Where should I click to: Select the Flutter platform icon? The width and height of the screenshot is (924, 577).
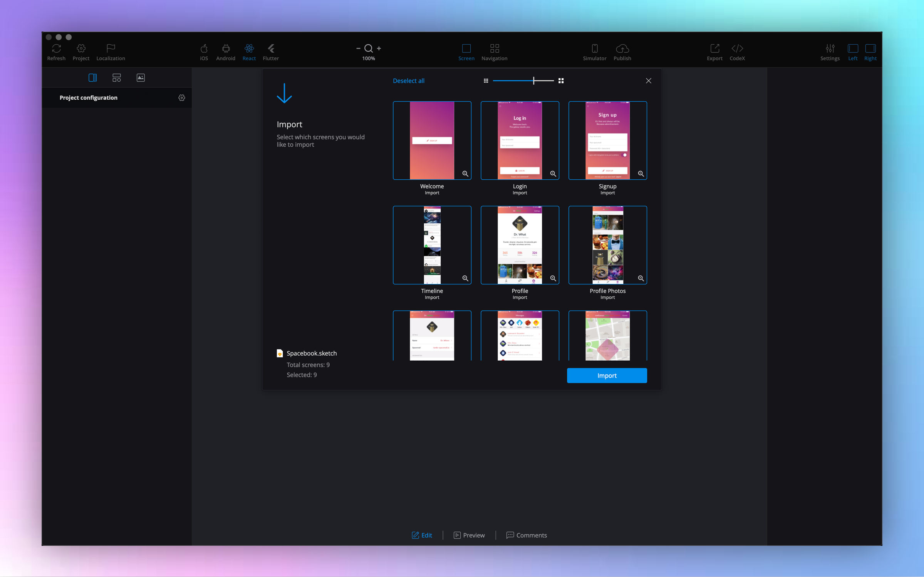point(271,49)
